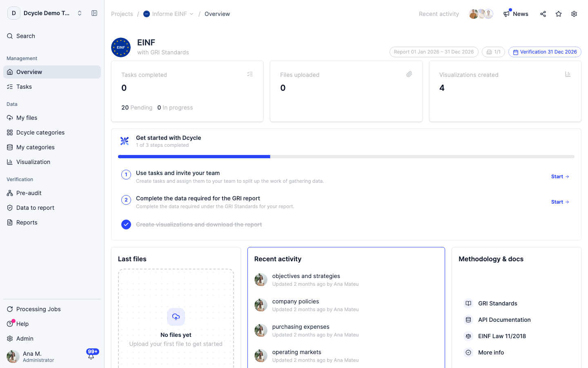Start the tasks and invite team step
Screen dimensions: 588x368
pos(560,177)
